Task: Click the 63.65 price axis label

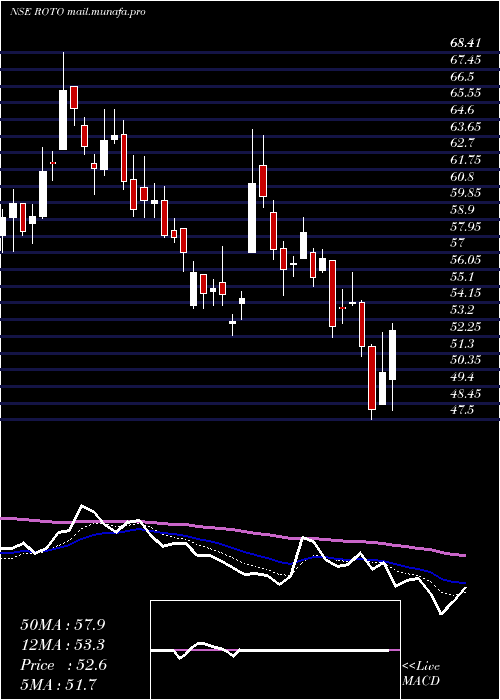Action: pos(466,127)
